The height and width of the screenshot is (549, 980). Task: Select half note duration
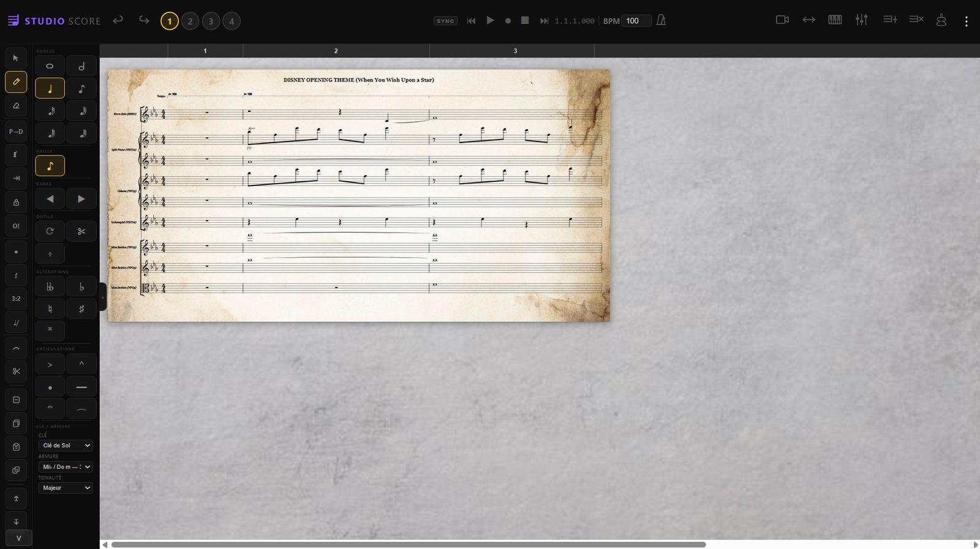[81, 66]
